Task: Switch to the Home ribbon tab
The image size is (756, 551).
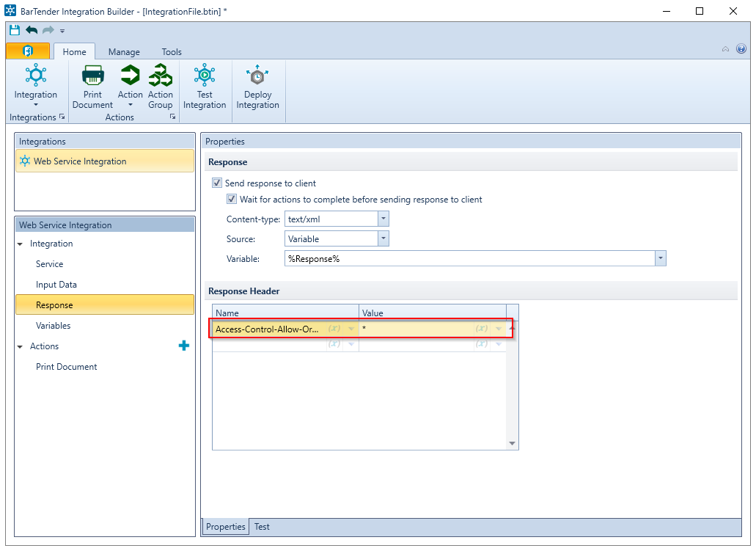Action: [74, 51]
